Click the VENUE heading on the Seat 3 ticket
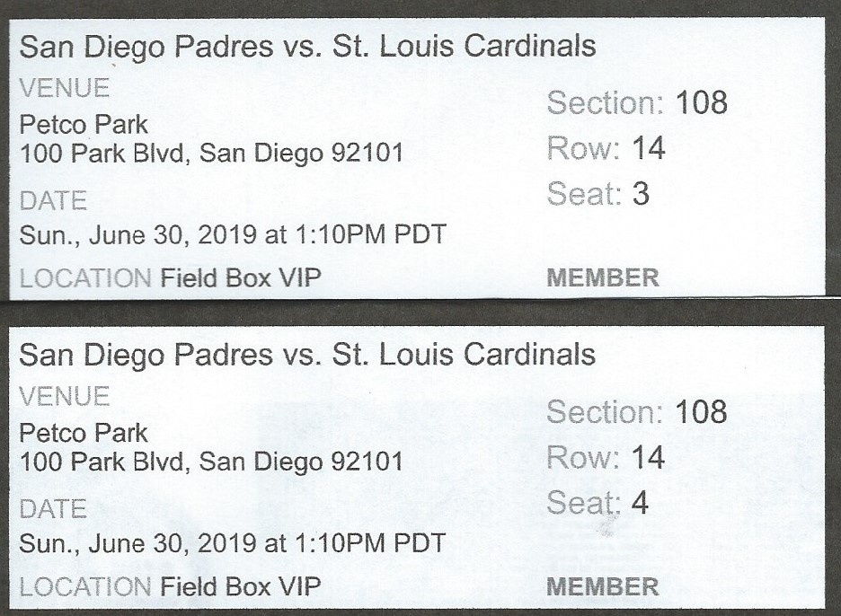The width and height of the screenshot is (841, 616). [x=64, y=89]
